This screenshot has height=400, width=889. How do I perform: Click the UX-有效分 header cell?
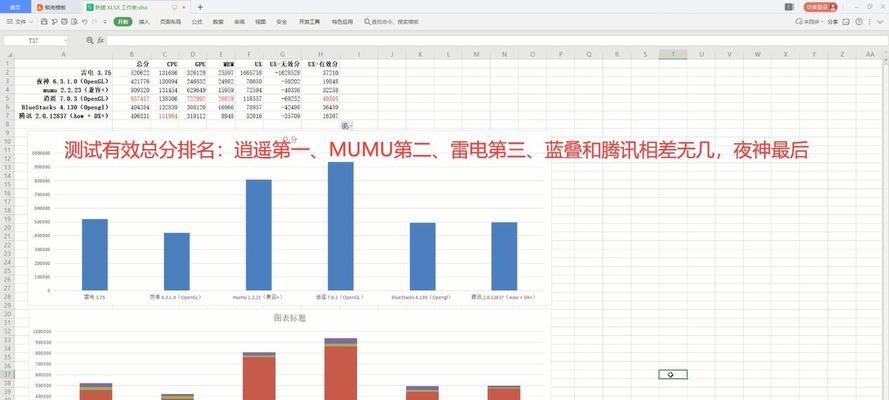coord(321,65)
